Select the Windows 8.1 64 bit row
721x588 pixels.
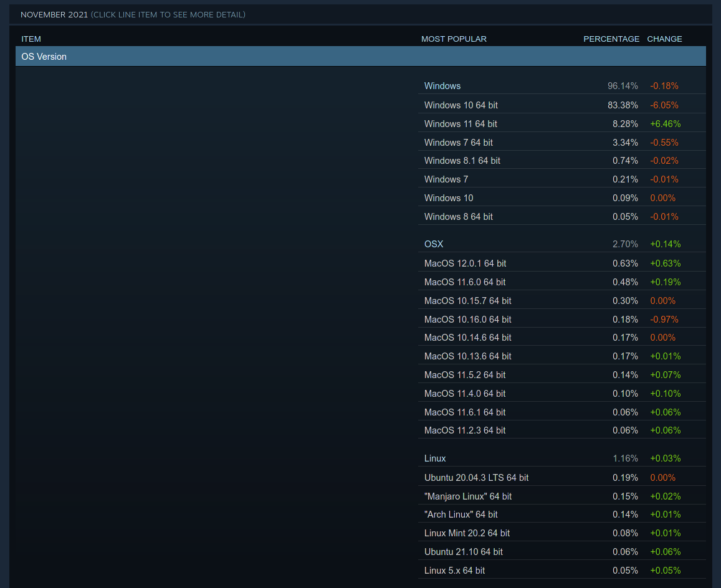click(562, 161)
